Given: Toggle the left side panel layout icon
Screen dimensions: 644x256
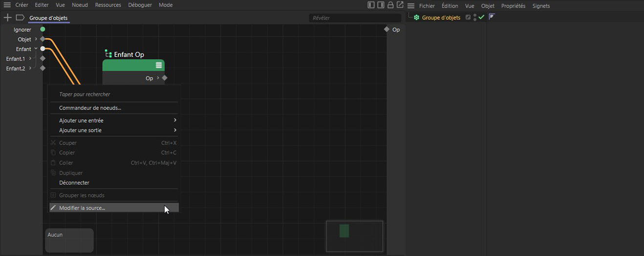Looking at the screenshot, I should click(371, 5).
